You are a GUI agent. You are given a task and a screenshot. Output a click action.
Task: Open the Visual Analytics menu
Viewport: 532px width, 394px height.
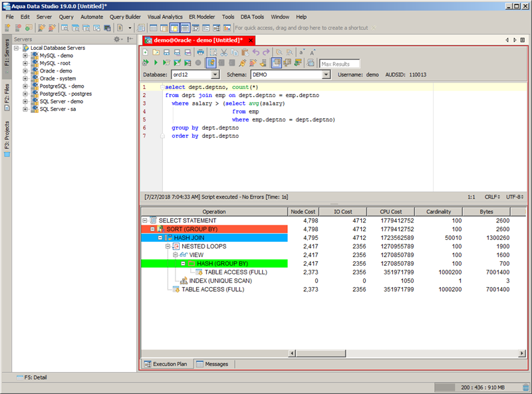click(x=165, y=17)
